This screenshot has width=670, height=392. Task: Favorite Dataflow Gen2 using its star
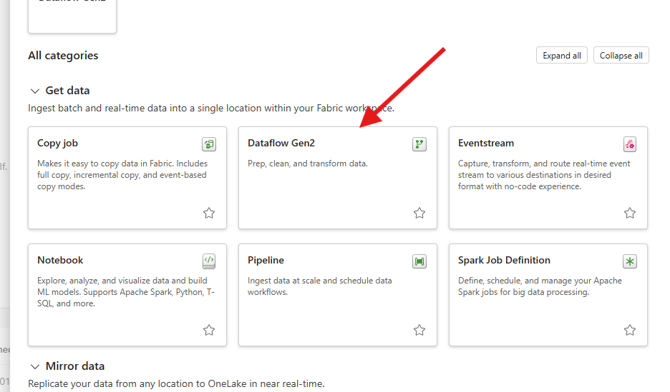pyautogui.click(x=419, y=213)
